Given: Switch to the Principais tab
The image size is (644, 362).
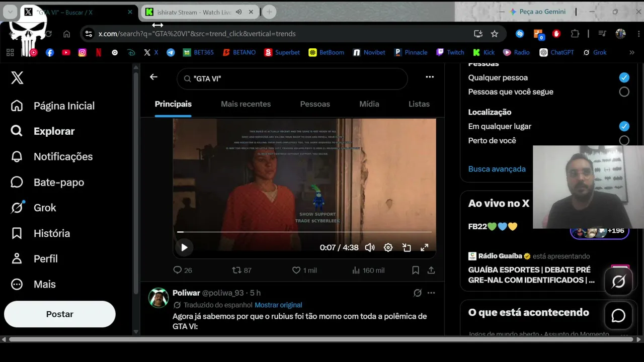Looking at the screenshot, I should (x=173, y=104).
